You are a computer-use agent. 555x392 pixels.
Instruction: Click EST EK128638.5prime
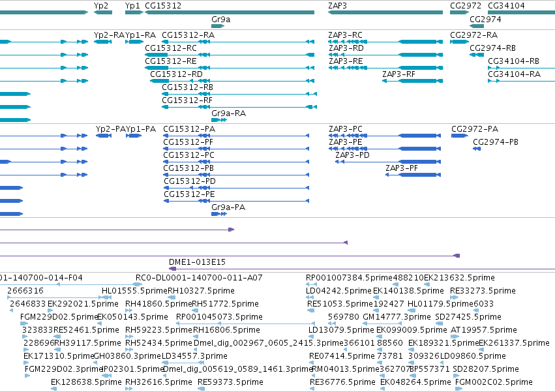tap(86, 382)
